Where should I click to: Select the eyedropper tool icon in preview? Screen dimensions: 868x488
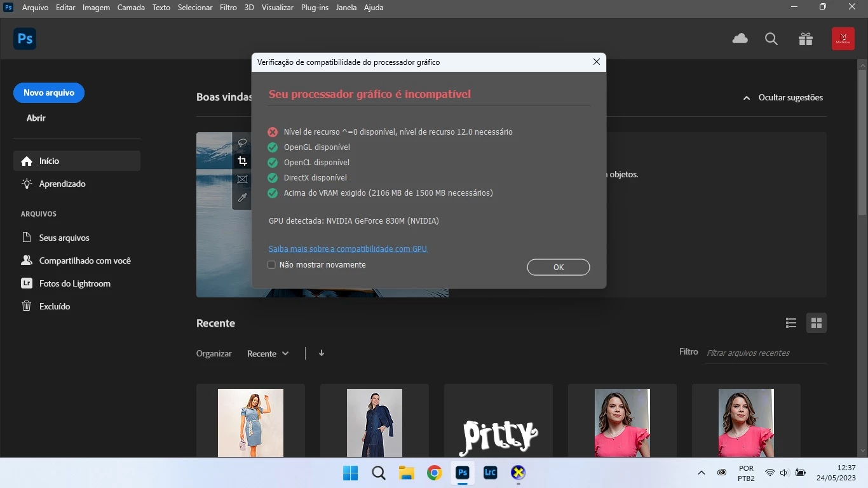pos(242,198)
